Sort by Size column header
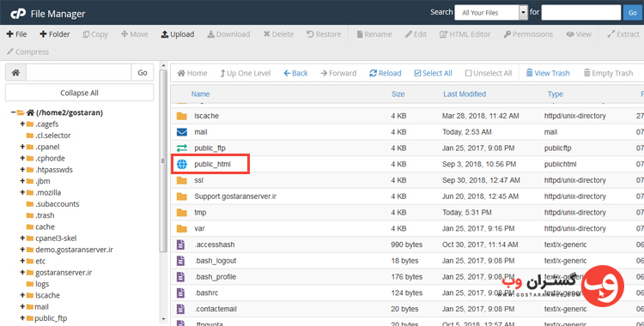Image resolution: width=644 pixels, height=326 pixels. click(398, 94)
